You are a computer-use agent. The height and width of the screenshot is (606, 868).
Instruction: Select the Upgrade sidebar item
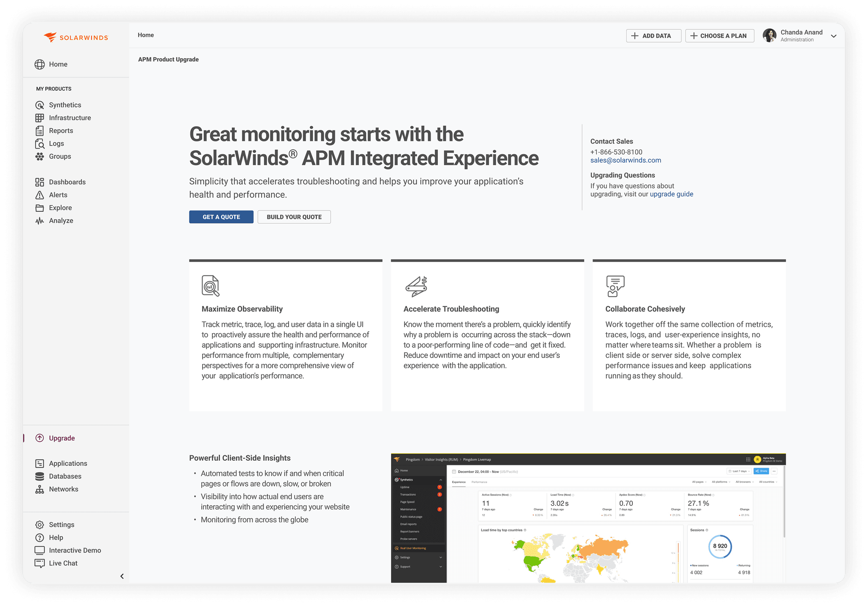point(61,438)
